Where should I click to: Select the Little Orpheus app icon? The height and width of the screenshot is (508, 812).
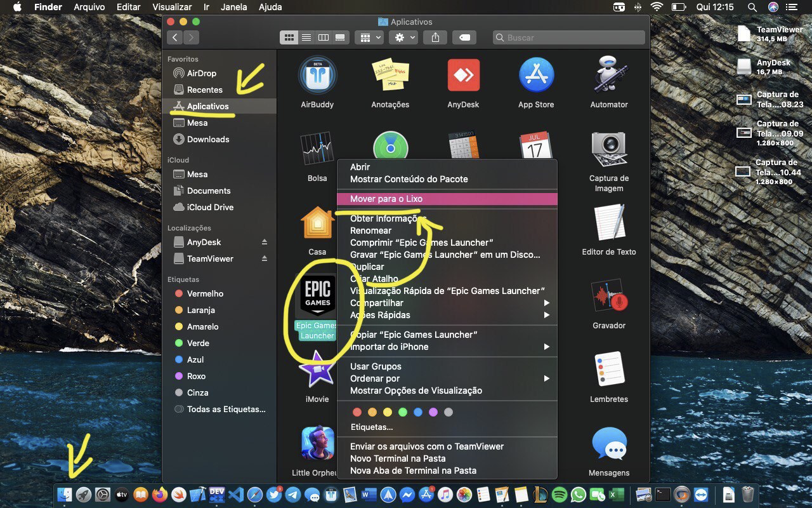coord(317,444)
